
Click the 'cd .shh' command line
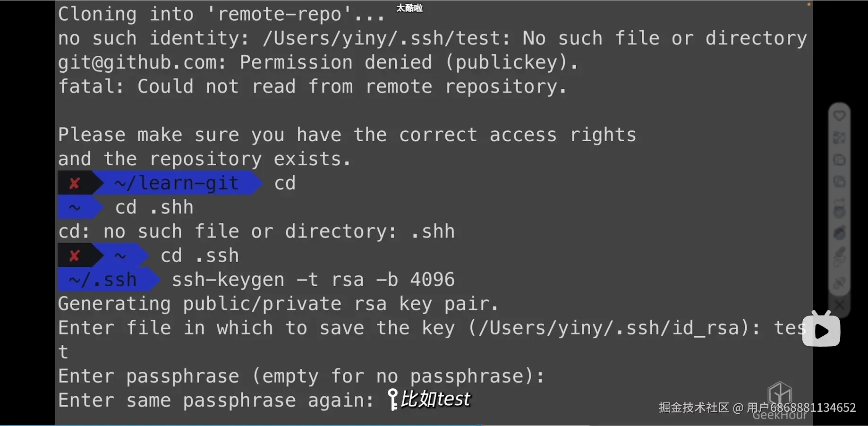(x=154, y=208)
